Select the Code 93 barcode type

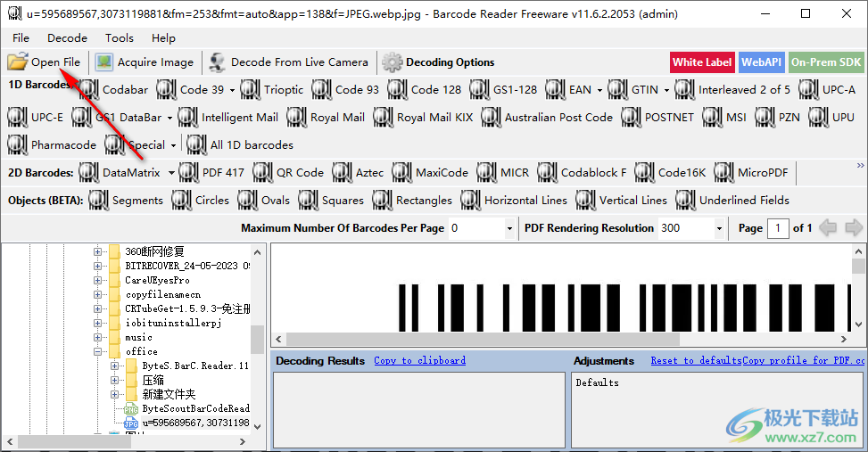(x=346, y=90)
